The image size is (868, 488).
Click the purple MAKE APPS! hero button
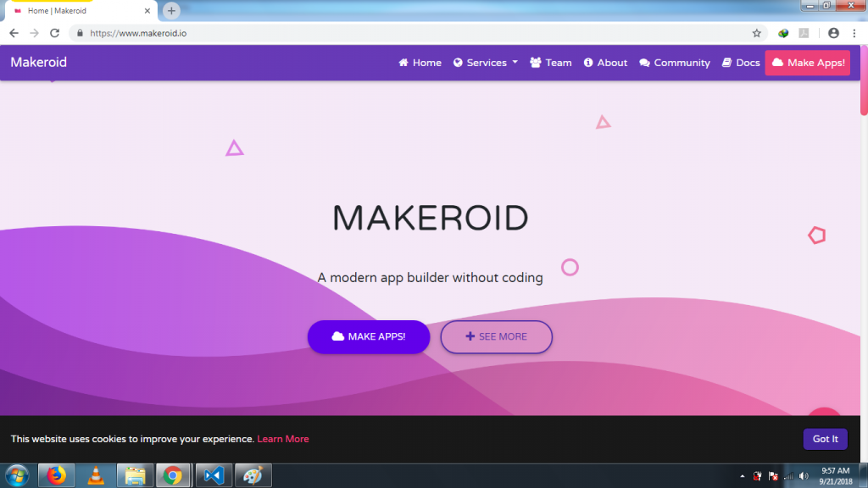coord(369,336)
